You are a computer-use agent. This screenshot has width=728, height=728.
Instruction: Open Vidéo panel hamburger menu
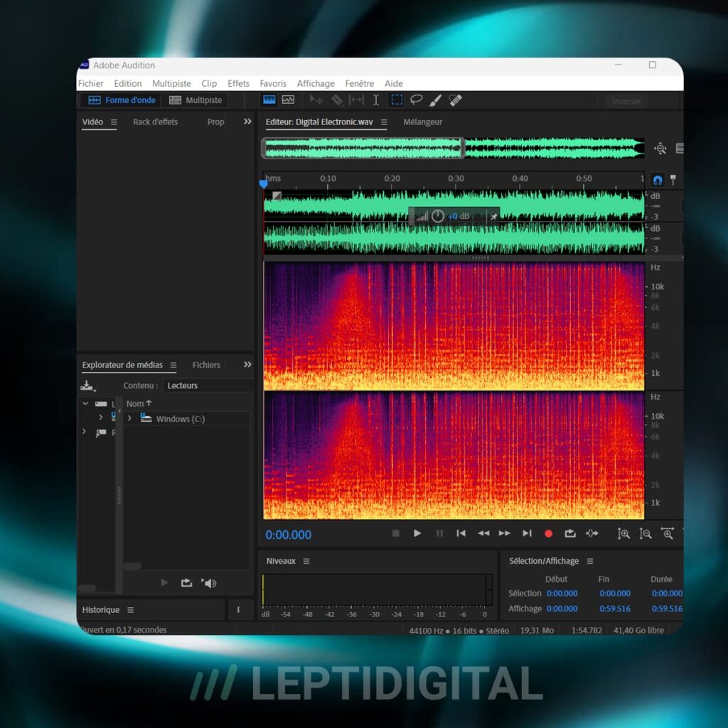pos(114,122)
